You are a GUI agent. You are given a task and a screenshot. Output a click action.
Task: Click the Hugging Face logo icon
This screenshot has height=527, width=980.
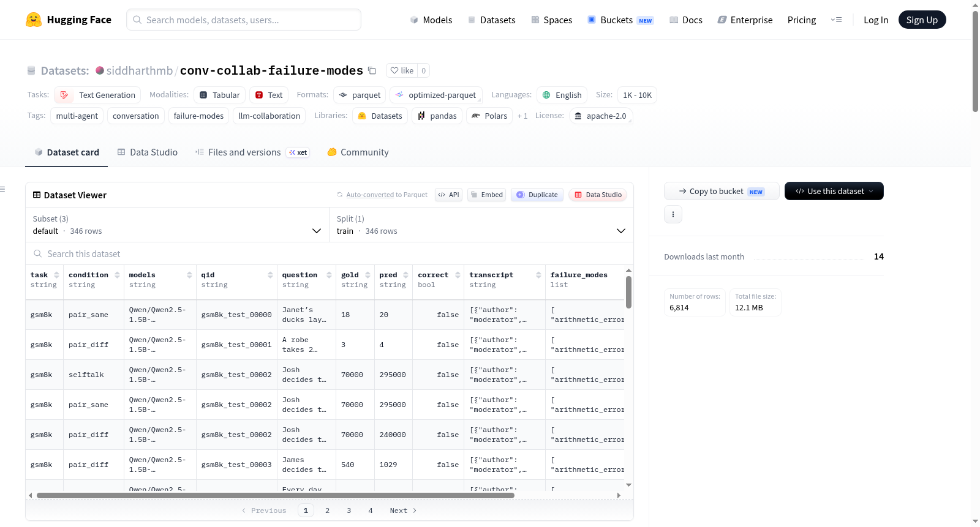34,20
